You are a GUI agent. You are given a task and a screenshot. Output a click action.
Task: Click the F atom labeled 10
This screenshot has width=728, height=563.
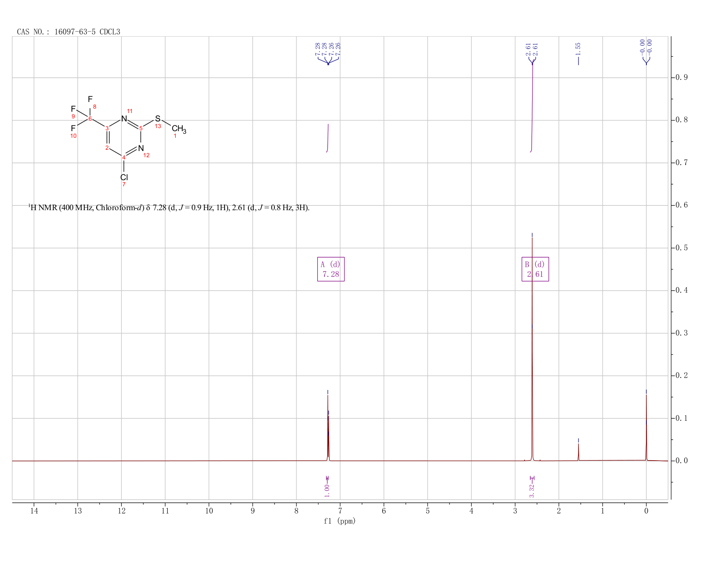73,128
